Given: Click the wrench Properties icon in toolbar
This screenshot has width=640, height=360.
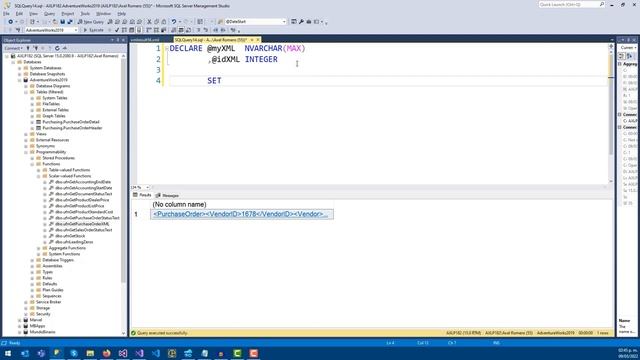Looking at the screenshot, I should [x=301, y=22].
